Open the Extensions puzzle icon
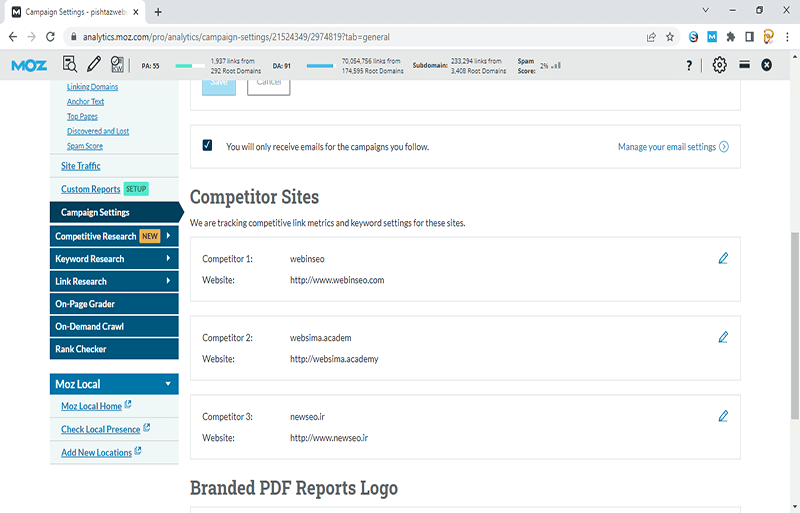 [731, 37]
